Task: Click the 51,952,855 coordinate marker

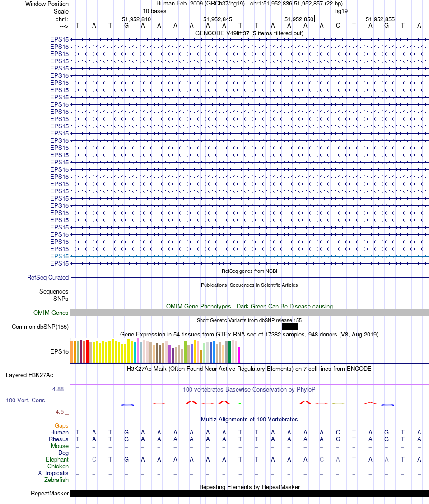Action: point(380,19)
